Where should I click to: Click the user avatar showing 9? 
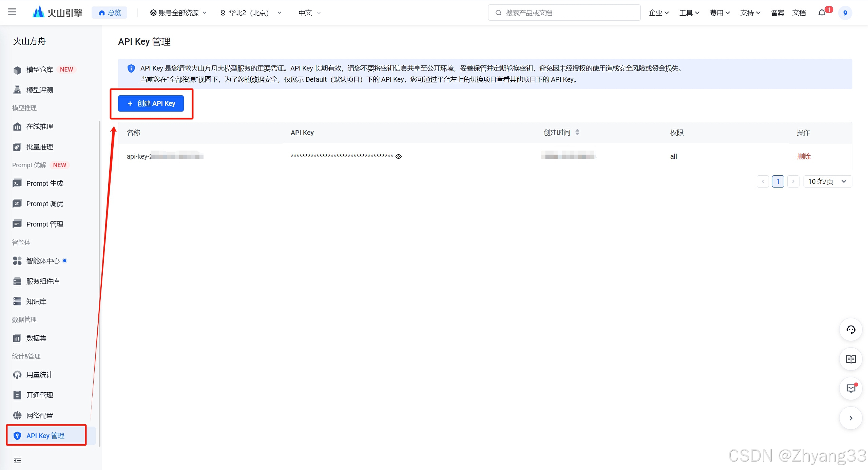pyautogui.click(x=845, y=13)
